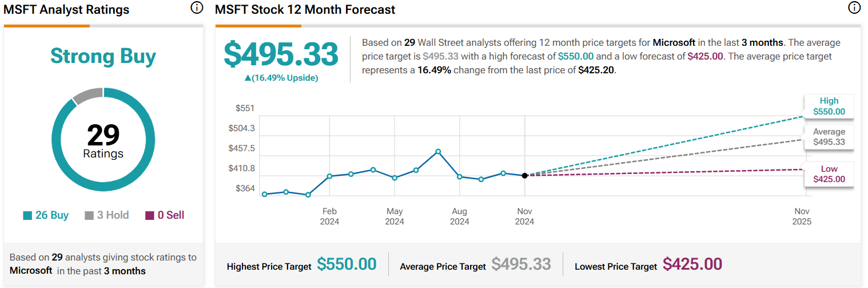Click the Microsoft link in forecast description
The width and height of the screenshot is (868, 288).
(x=674, y=42)
